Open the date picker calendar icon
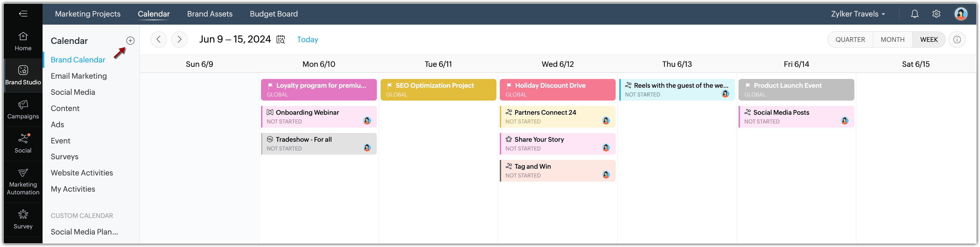This screenshot has width=980, height=247. click(x=281, y=39)
